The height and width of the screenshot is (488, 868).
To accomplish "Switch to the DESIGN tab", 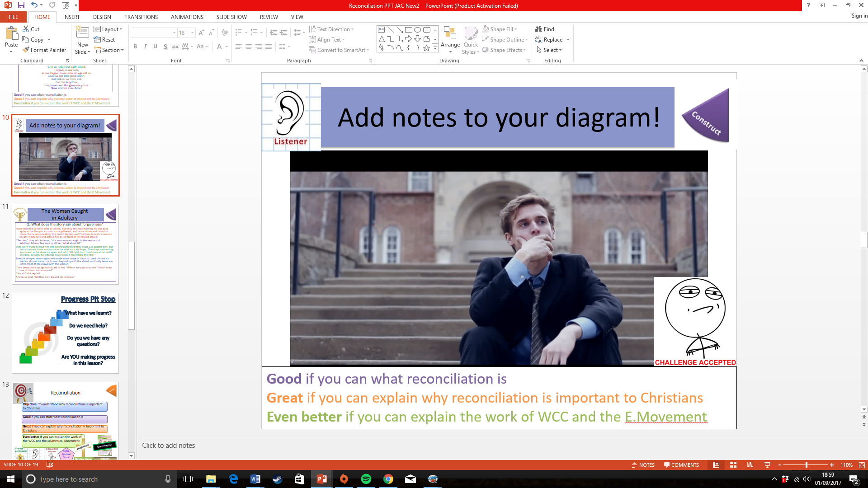I will (x=102, y=17).
